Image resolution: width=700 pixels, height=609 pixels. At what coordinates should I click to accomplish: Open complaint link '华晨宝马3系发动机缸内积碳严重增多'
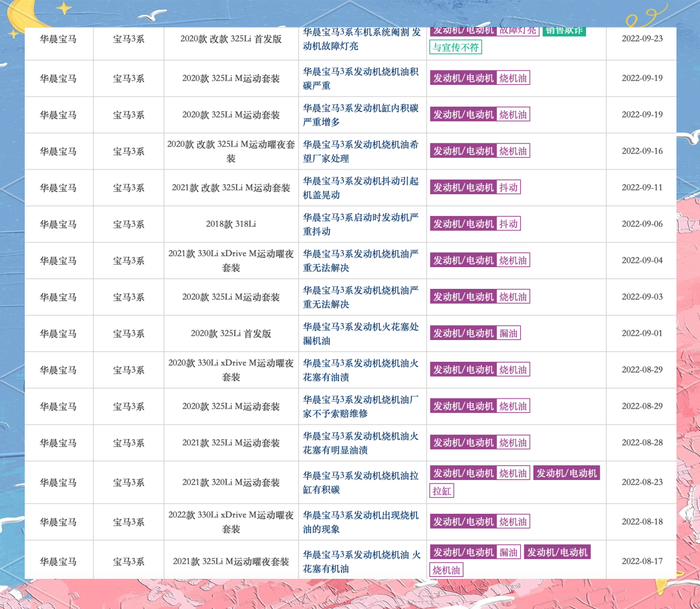coord(361,115)
